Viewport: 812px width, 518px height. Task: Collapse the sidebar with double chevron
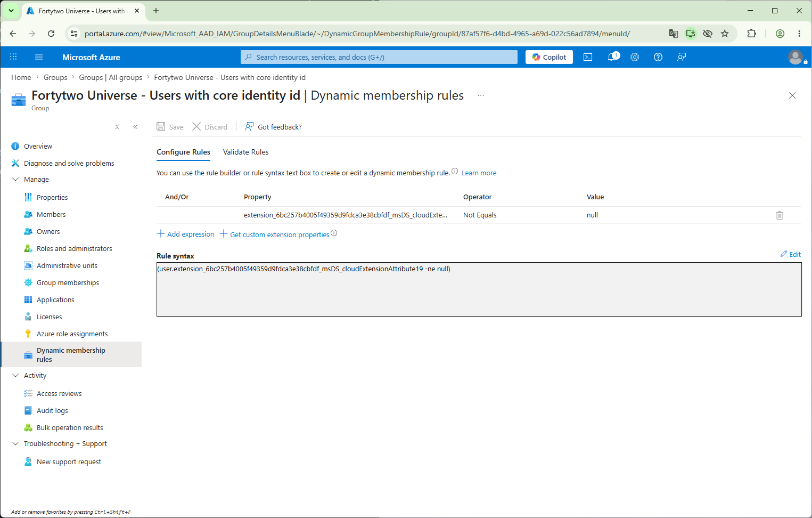(135, 127)
